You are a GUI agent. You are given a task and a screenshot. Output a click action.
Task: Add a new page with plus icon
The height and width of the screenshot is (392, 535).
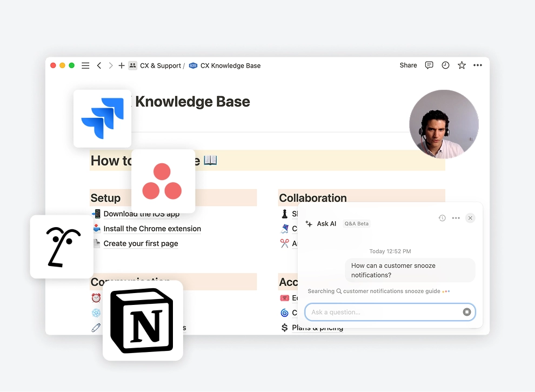(122, 65)
